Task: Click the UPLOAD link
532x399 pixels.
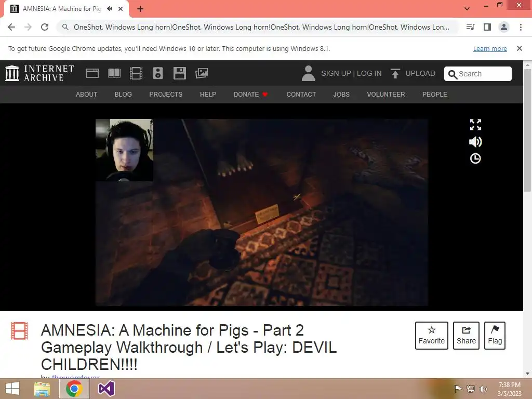Action: pyautogui.click(x=420, y=73)
